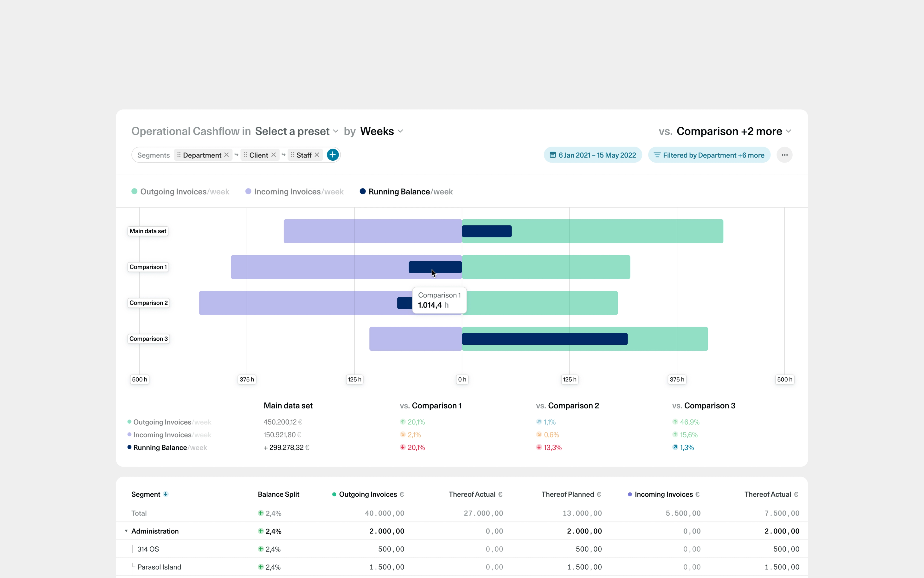
Task: Select the Parasol Island row
Action: coord(462,567)
